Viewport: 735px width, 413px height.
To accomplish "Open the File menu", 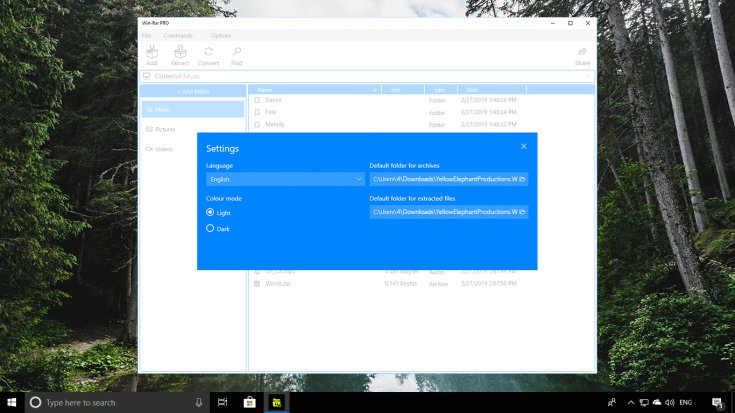I will click(146, 35).
